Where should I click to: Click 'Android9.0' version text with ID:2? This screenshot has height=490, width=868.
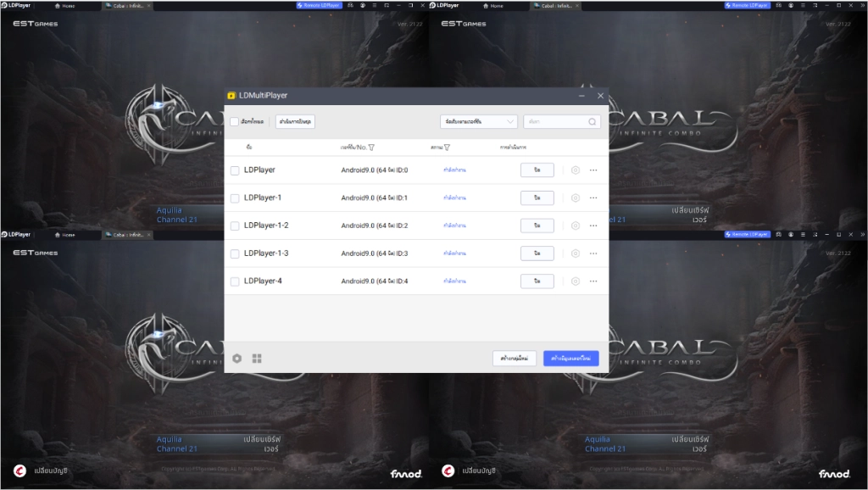[x=374, y=226]
